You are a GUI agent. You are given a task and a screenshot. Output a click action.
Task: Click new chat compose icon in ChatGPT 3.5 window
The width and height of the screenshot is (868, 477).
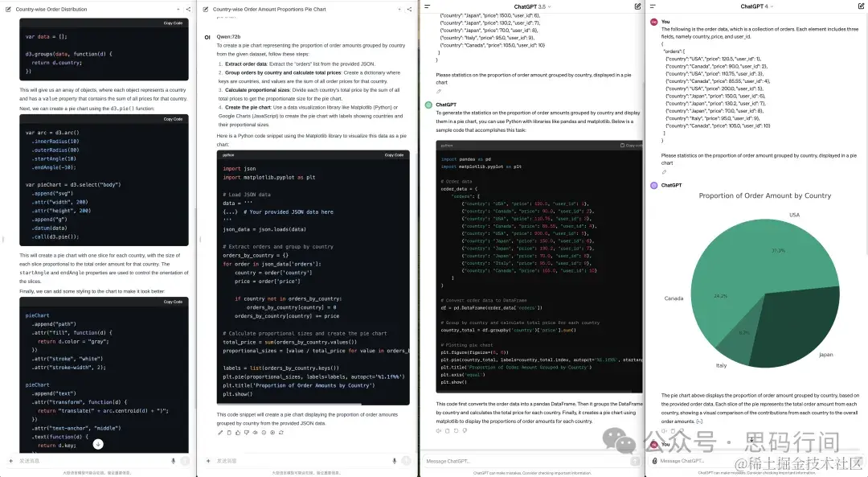point(637,6)
